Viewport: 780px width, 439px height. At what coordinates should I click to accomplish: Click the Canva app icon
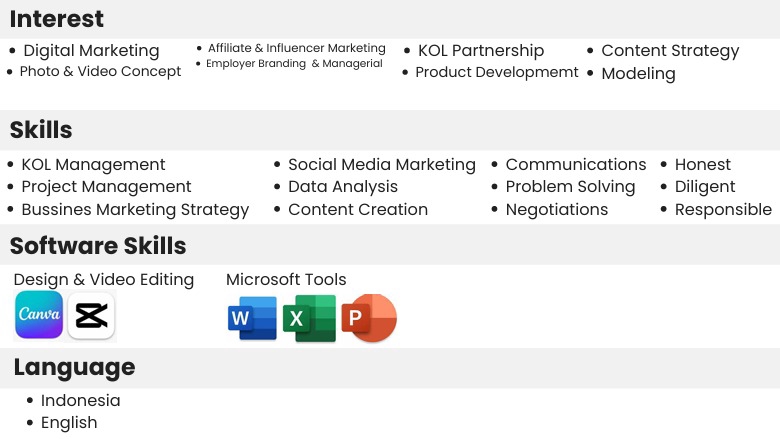(39, 315)
